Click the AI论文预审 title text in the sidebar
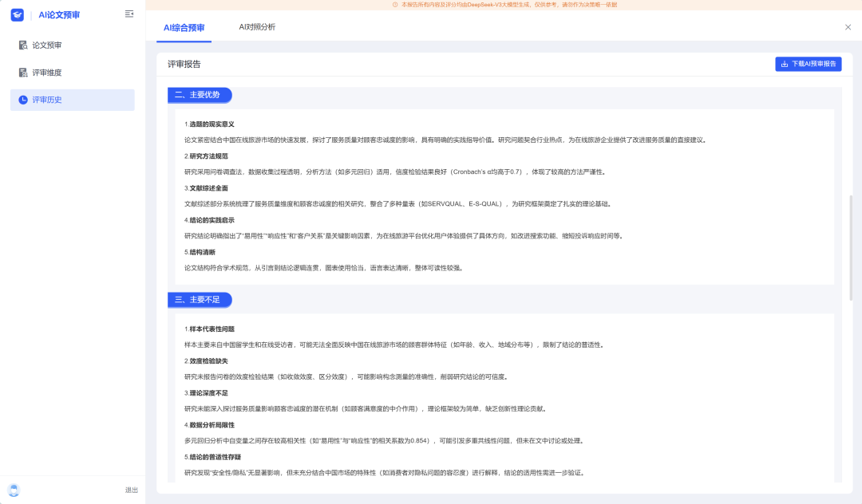This screenshot has width=862, height=504. pyautogui.click(x=59, y=14)
